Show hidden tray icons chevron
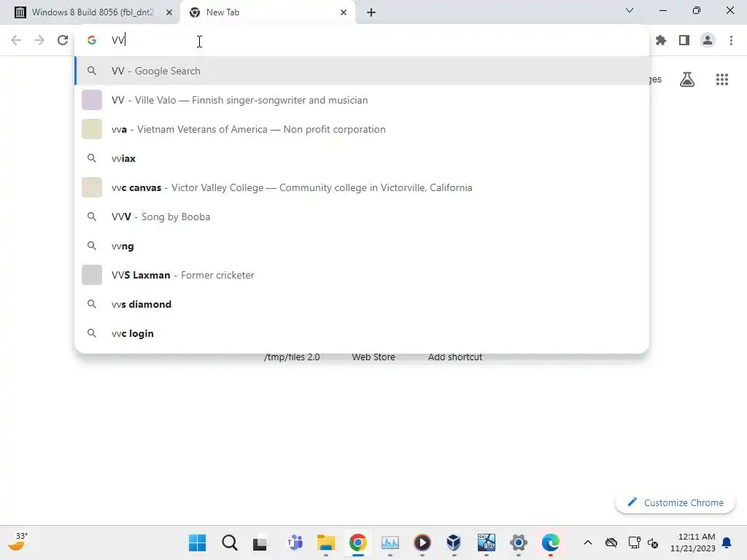Image resolution: width=747 pixels, height=560 pixels. click(588, 542)
